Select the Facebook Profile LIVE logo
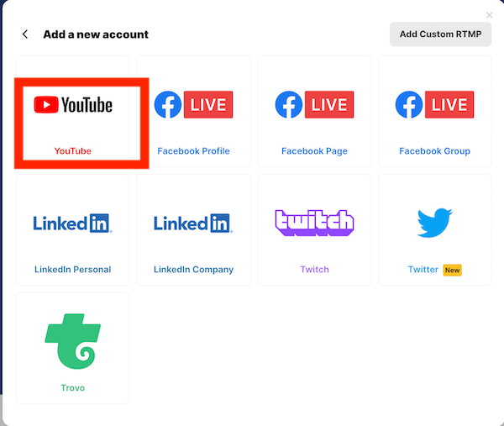Image resolution: width=504 pixels, height=426 pixels. (193, 104)
